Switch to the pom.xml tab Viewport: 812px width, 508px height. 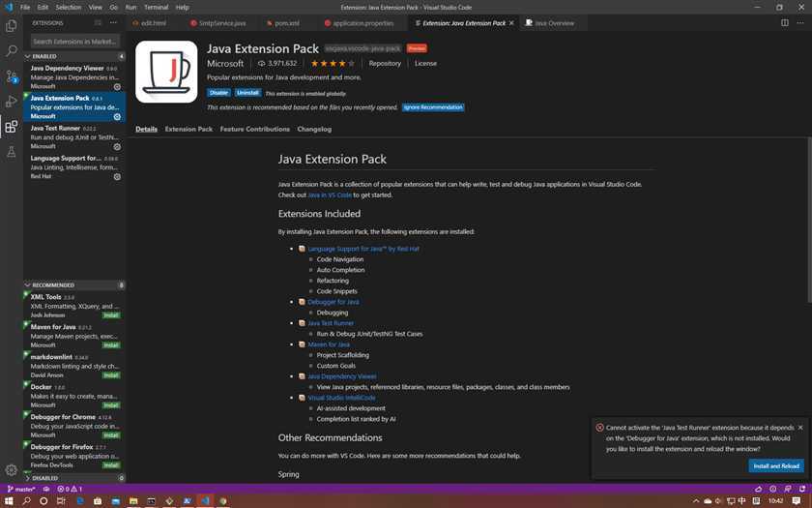pyautogui.click(x=284, y=23)
